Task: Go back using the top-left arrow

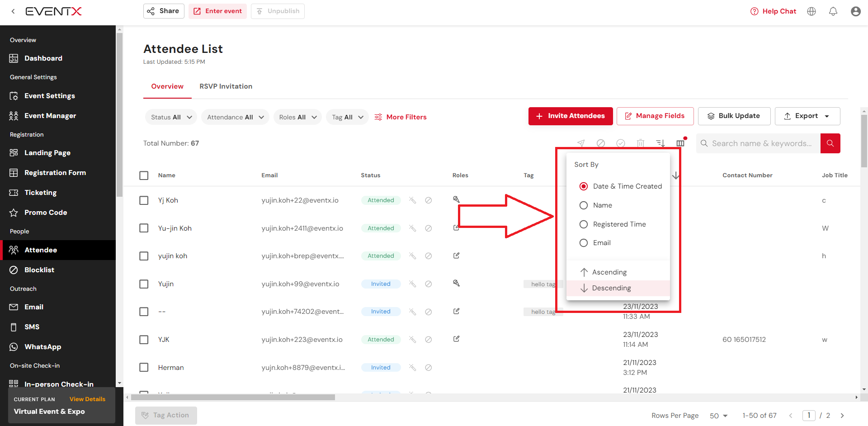Action: (x=13, y=11)
